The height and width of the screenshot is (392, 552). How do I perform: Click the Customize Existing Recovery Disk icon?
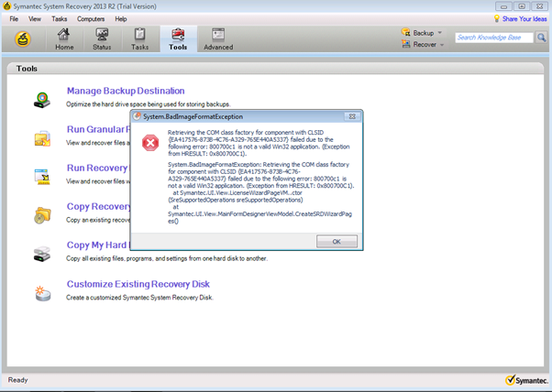pos(42,293)
